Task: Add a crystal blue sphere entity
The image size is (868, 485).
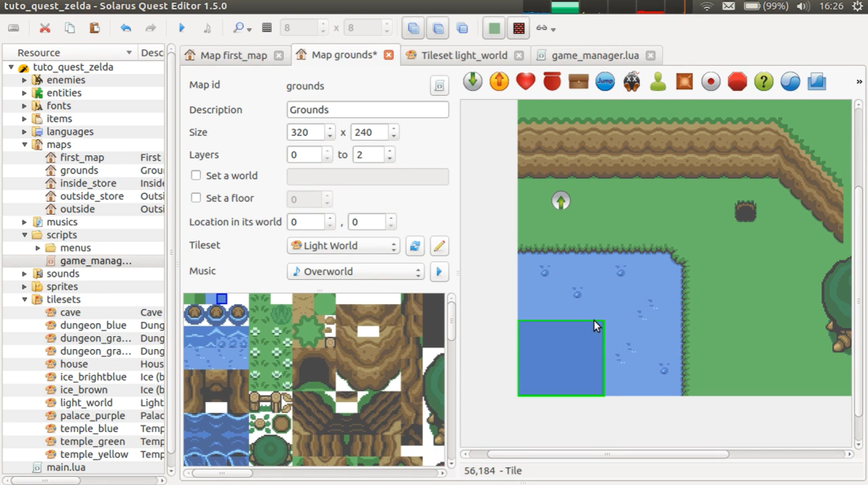Action: tap(790, 81)
